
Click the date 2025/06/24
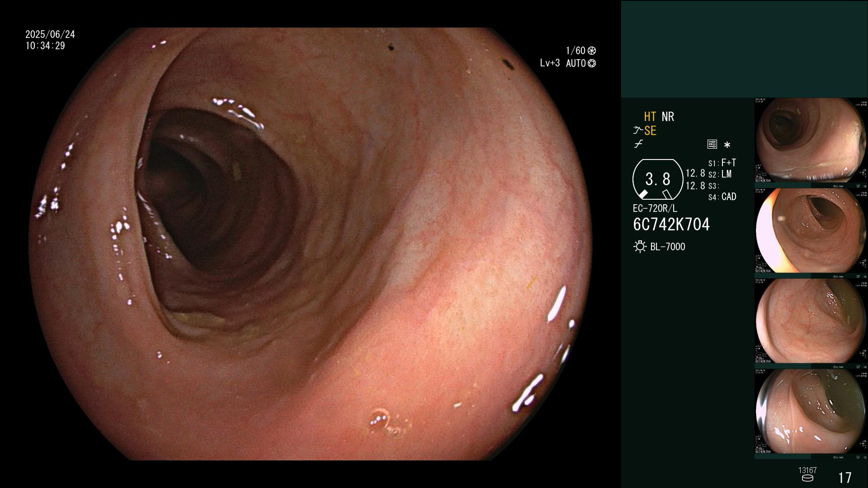pos(50,34)
